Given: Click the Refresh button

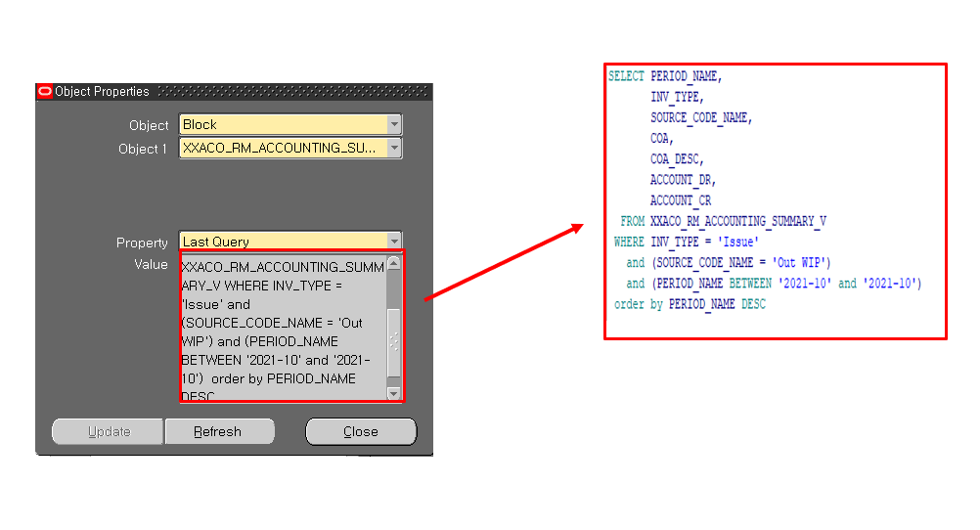Looking at the screenshot, I should tap(219, 432).
